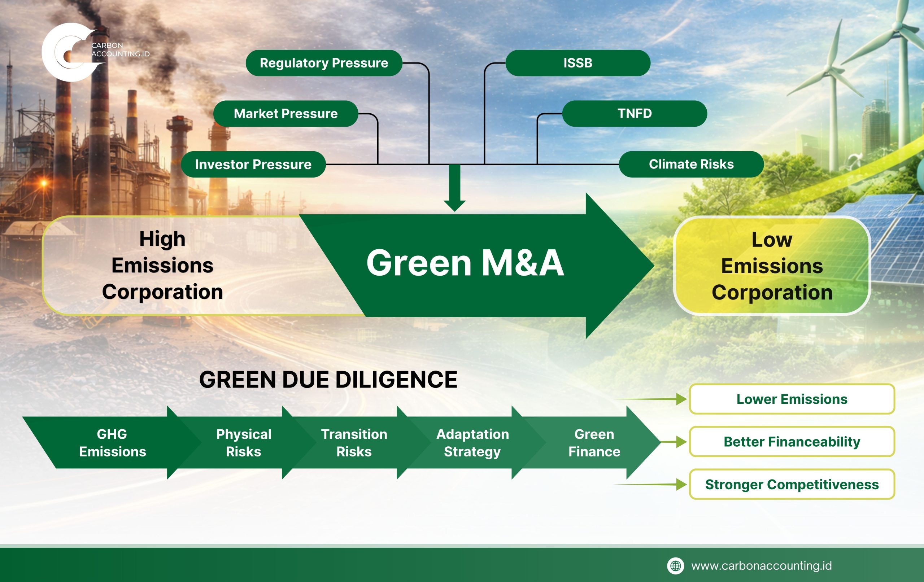924x582 pixels.
Task: Click the yellow Low Emissions Corporation box
Action: point(772,266)
